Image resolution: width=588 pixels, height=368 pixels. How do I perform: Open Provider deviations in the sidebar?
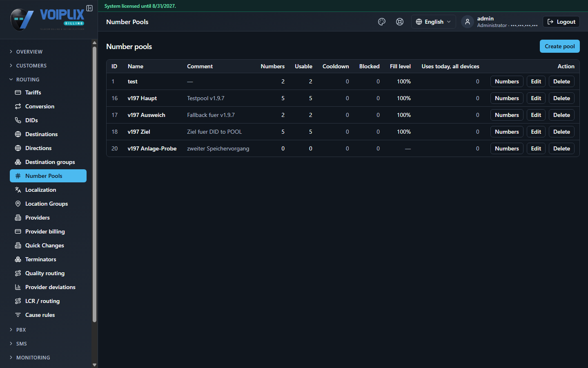(x=48, y=287)
